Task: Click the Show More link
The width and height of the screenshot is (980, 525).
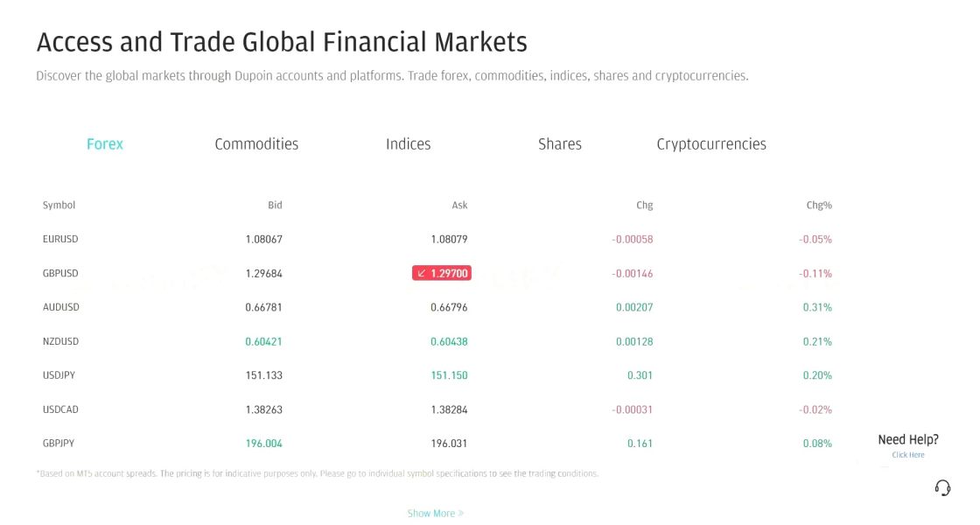Action: 431,513
